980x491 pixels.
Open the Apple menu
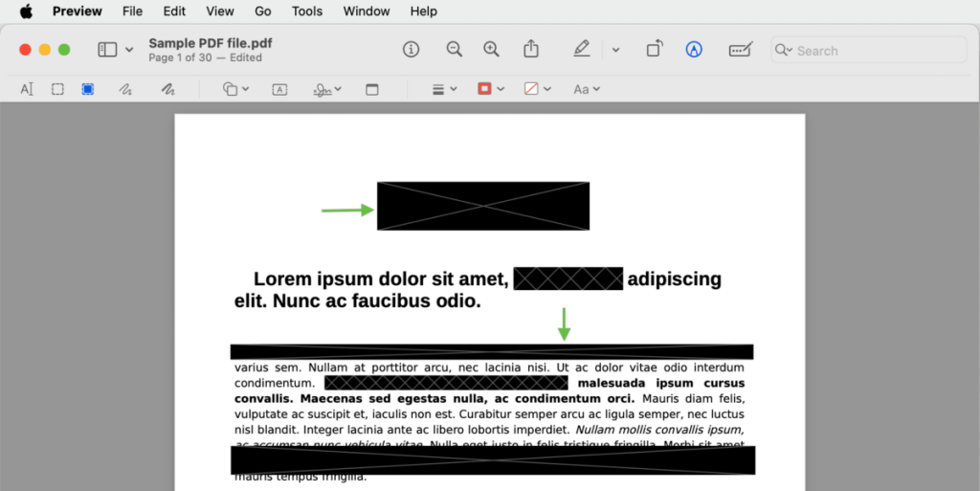click(x=26, y=11)
